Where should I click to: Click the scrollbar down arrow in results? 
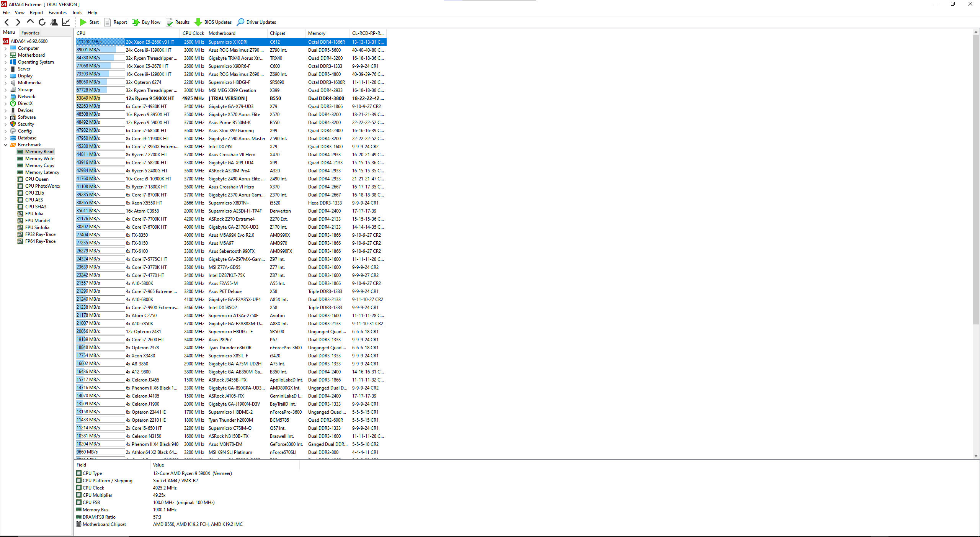(x=976, y=456)
